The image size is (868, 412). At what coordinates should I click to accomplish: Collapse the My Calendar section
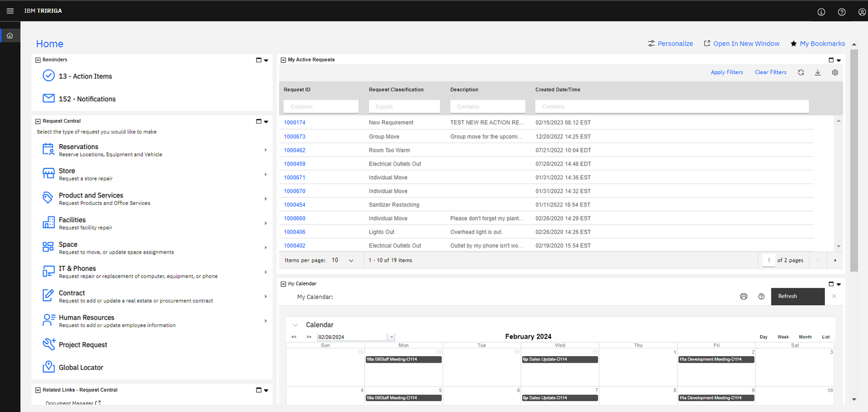coord(283,284)
